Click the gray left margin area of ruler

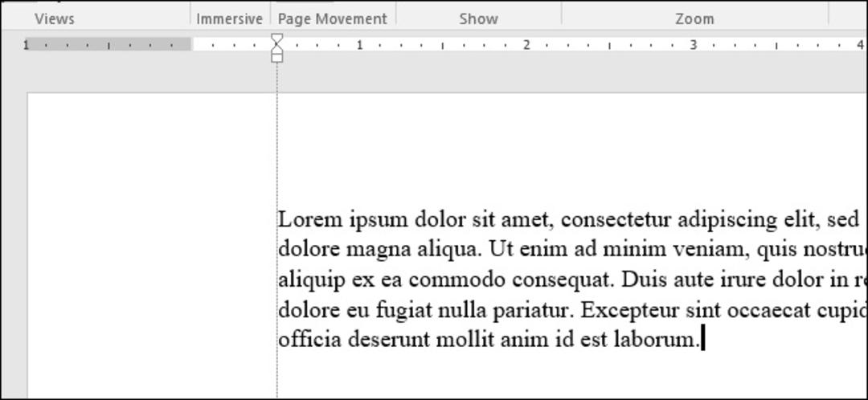[108, 44]
